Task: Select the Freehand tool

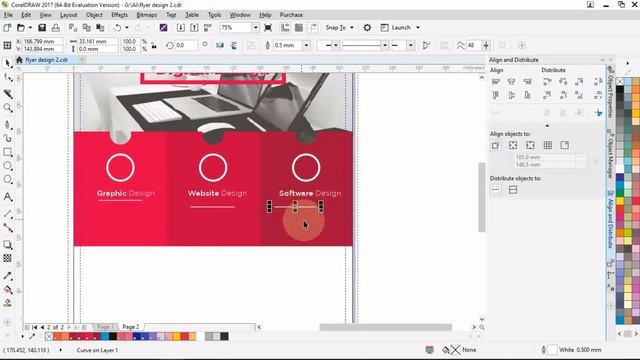Action: pos(7,124)
